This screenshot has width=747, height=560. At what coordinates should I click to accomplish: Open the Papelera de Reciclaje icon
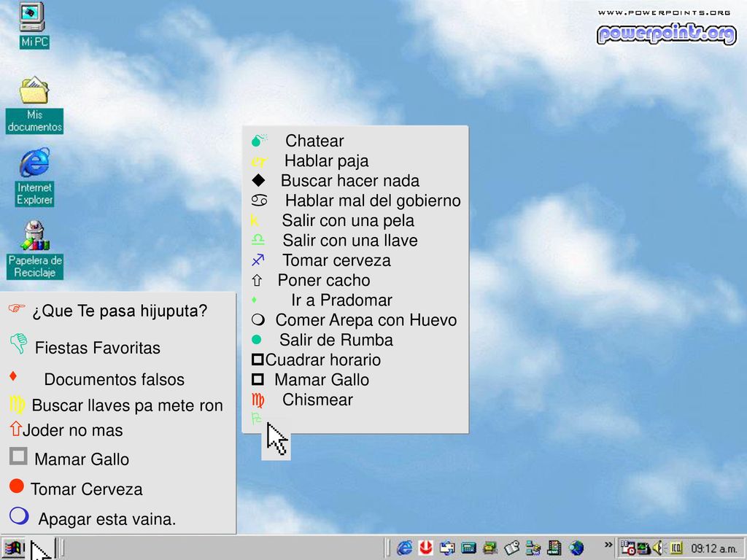[x=34, y=236]
